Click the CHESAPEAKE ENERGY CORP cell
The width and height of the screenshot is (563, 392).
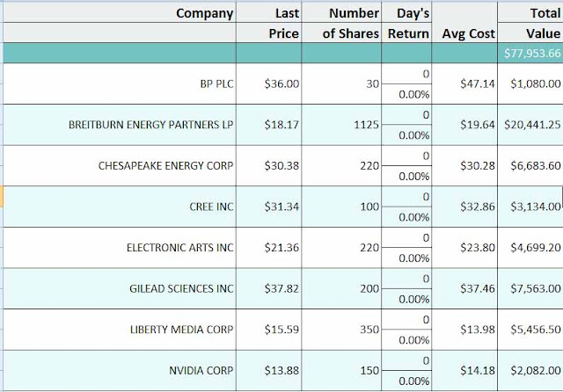[x=166, y=166]
